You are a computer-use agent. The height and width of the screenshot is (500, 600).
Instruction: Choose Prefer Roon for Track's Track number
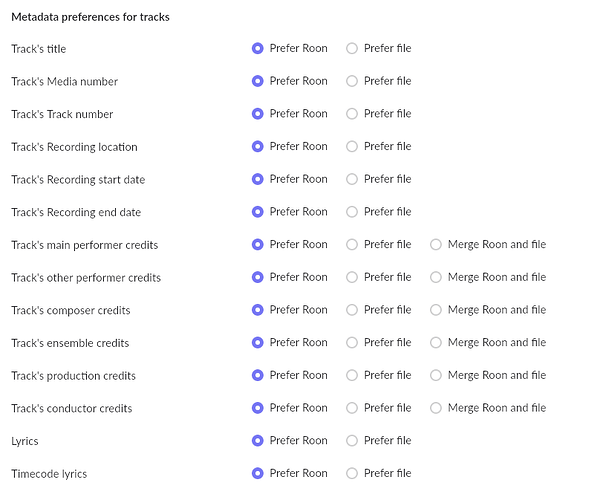pos(258,114)
